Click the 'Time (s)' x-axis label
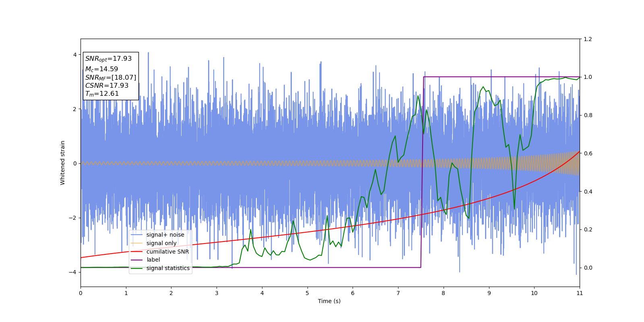Image resolution: width=644 pixels, height=322 pixels. pos(329,301)
